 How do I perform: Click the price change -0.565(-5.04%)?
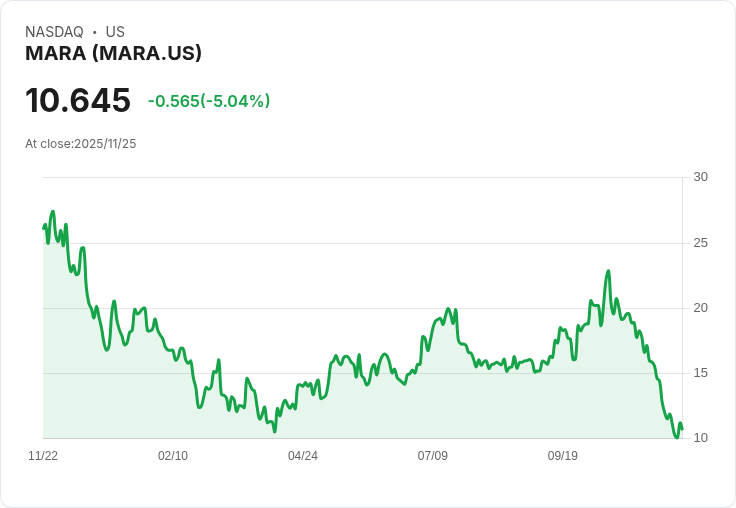click(x=209, y=101)
